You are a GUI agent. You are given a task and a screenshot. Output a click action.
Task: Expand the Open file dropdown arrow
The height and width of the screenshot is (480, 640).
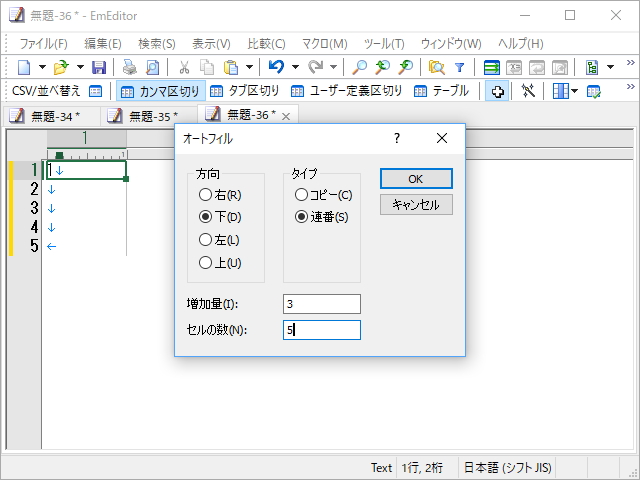[80, 67]
